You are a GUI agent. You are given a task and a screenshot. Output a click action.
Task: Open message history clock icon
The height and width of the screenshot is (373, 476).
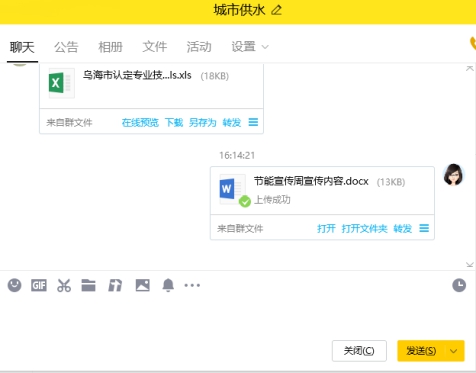point(459,285)
